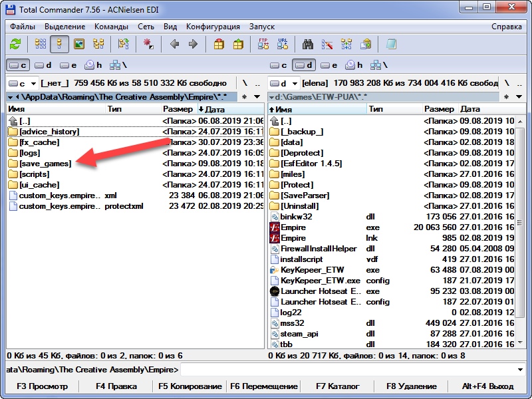This screenshot has height=399, width=532.
Task: Click the command line input field
Action: [348, 370]
